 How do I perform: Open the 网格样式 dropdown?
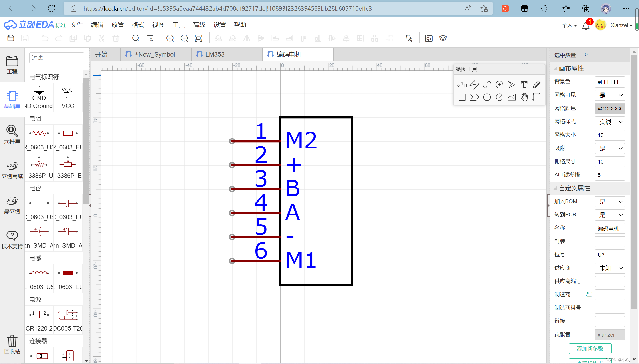(x=610, y=122)
